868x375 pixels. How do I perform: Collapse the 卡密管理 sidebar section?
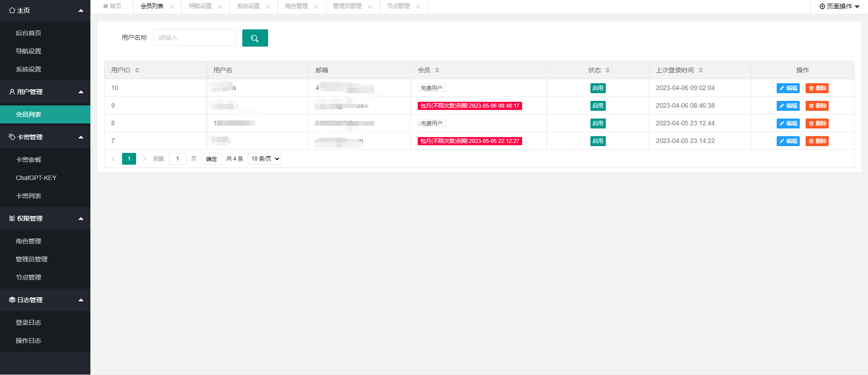pyautogui.click(x=81, y=137)
